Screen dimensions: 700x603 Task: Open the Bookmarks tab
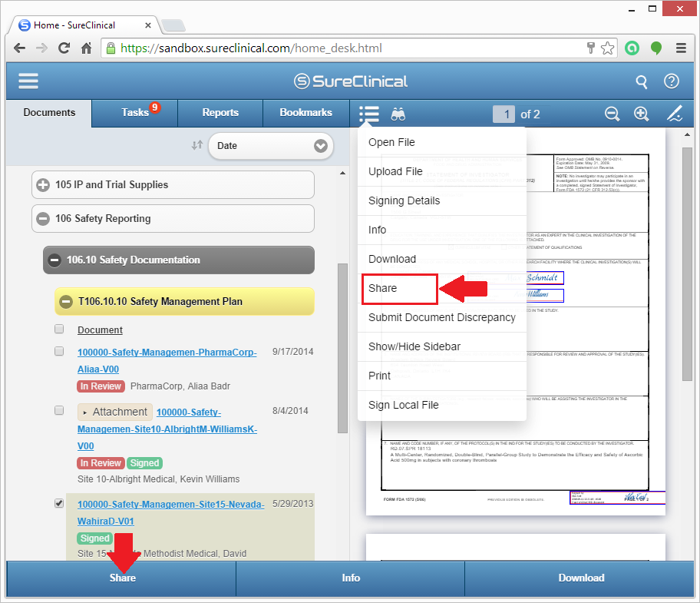(305, 113)
